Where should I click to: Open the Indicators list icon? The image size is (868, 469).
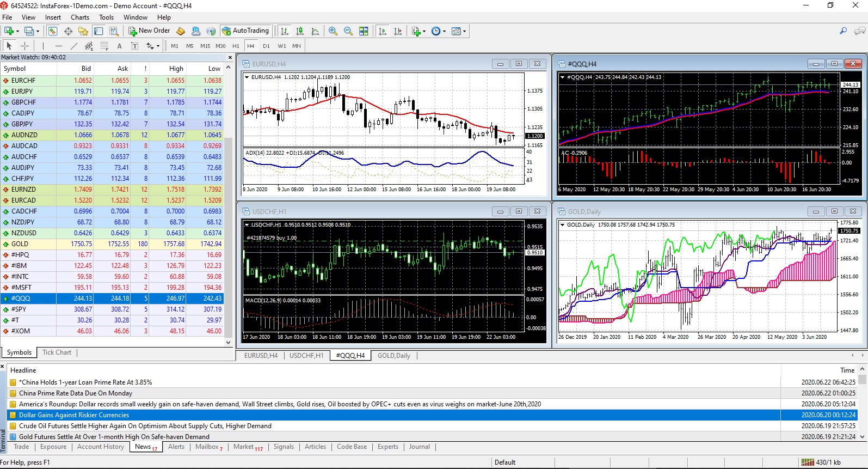click(416, 31)
